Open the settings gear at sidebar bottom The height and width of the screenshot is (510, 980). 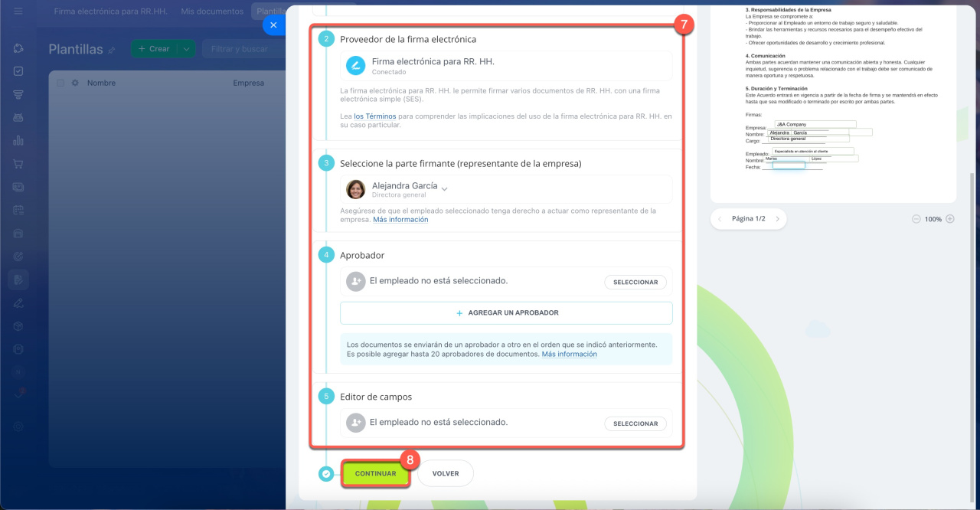[18, 426]
